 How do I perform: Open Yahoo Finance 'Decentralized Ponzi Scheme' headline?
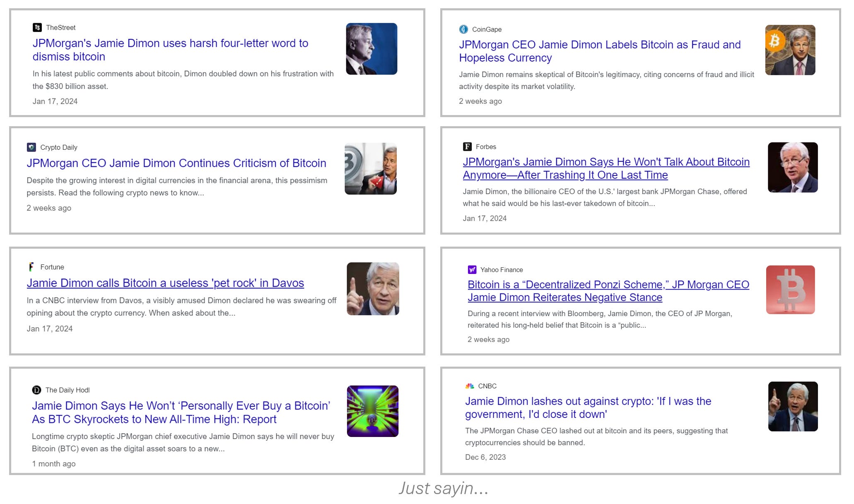[x=608, y=291]
